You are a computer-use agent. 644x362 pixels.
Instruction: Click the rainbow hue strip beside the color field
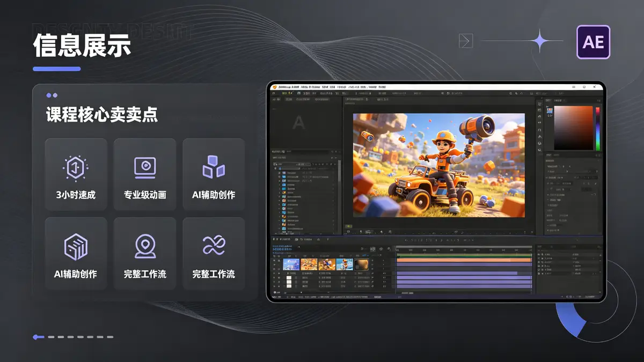tap(598, 128)
